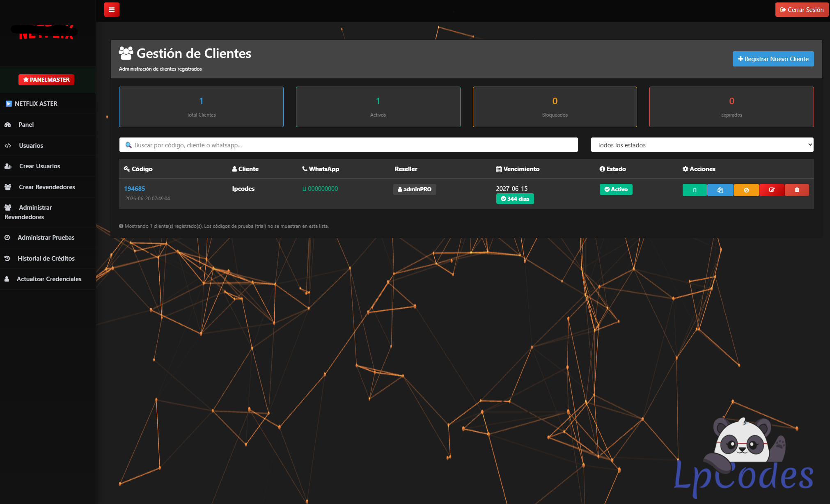Block client 194685 with the orange button
The width and height of the screenshot is (830, 504).
click(746, 190)
